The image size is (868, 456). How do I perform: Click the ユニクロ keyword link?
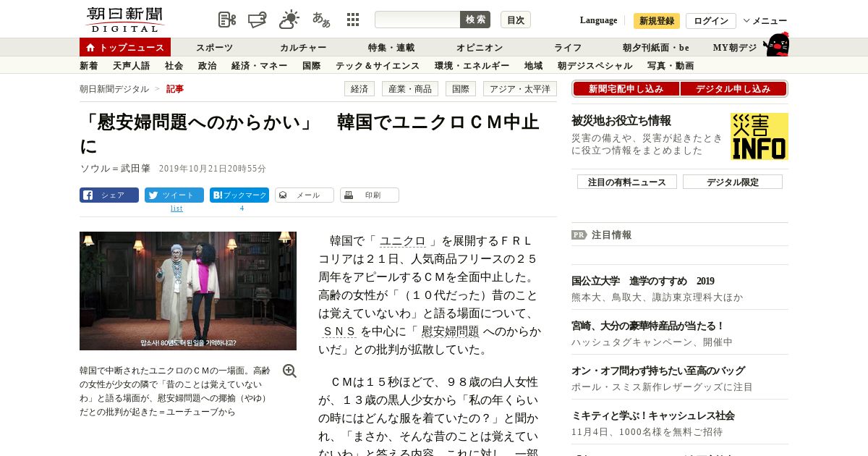click(x=403, y=241)
